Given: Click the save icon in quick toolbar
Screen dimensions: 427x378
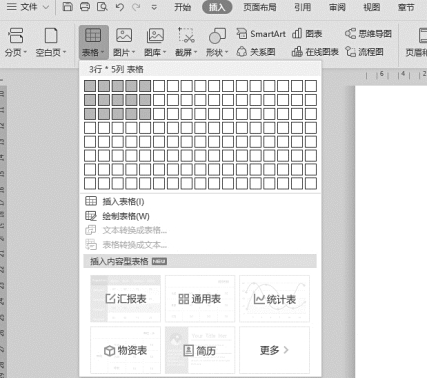Looking at the screenshot, I should pos(68,6).
